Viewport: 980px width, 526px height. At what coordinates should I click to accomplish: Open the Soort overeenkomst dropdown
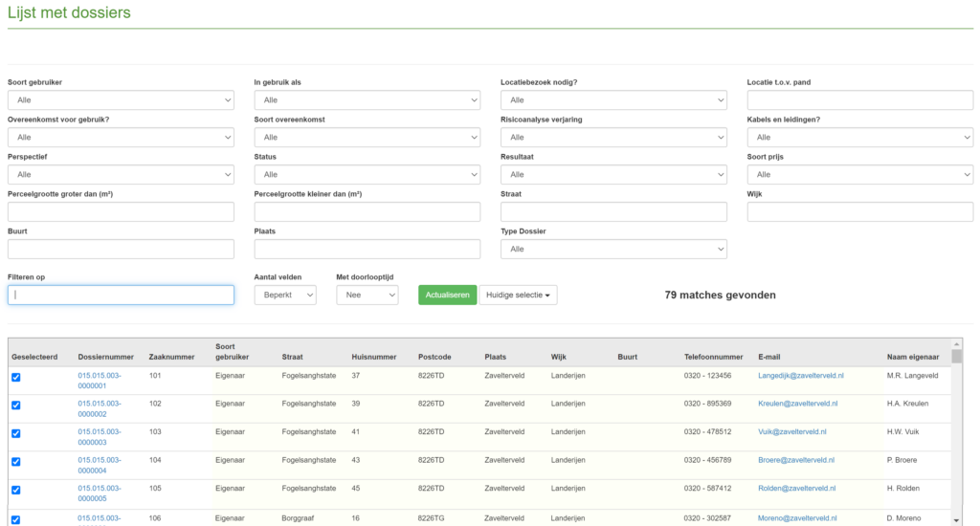367,138
